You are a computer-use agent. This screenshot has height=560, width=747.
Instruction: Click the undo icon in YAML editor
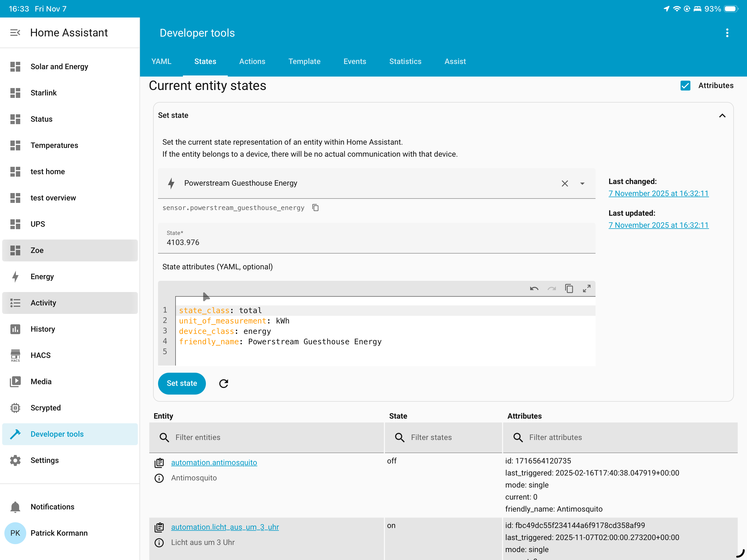(x=534, y=288)
